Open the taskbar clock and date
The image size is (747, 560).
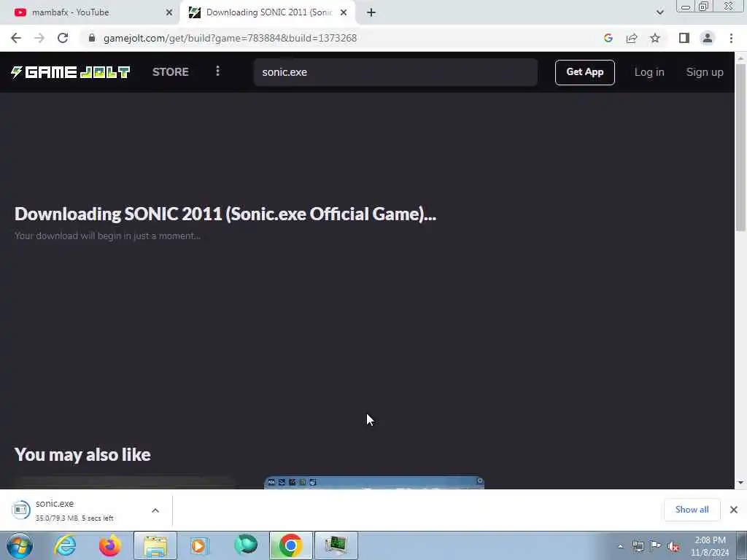coord(710,546)
